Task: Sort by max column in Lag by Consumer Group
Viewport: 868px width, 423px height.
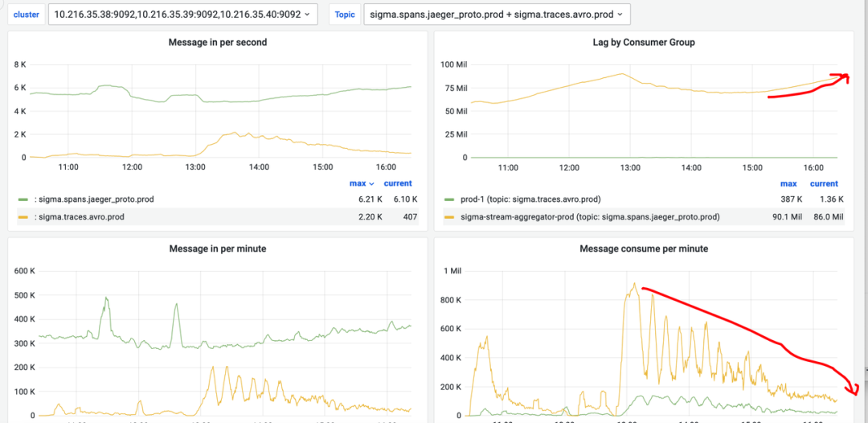Action: [788, 184]
